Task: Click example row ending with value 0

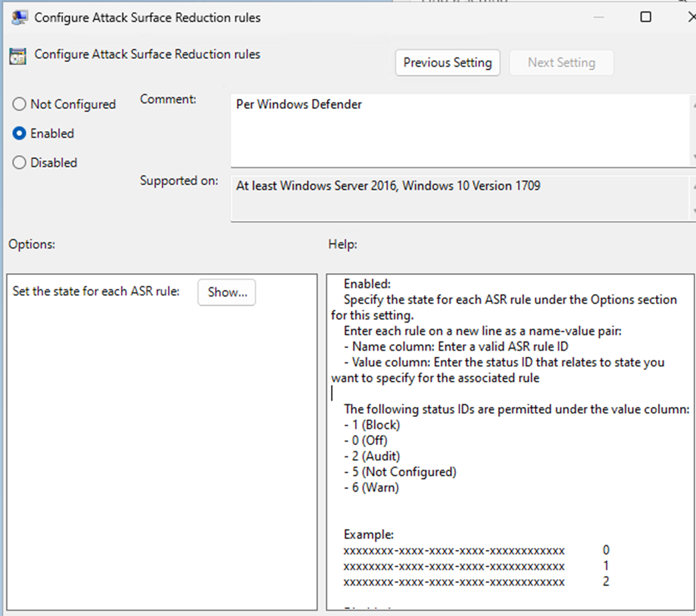Action: click(x=476, y=551)
